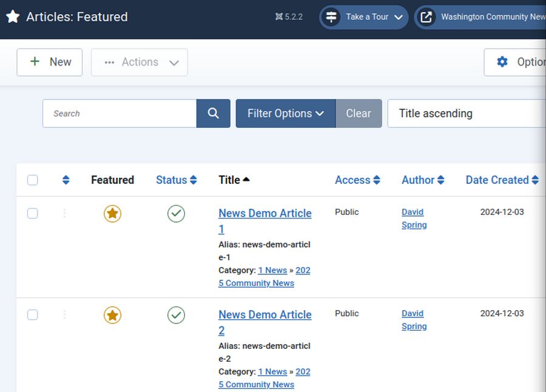Click drag handle dots for Article 1
The image size is (546, 392).
coord(65,214)
